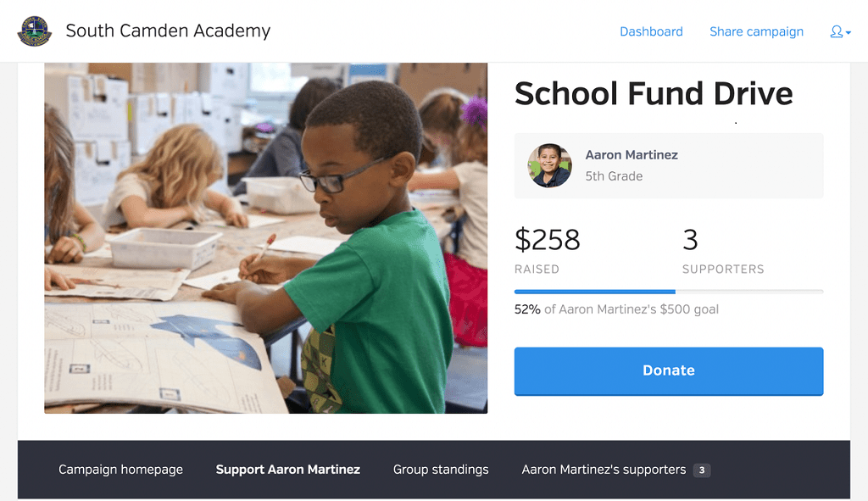Click the supporters count badge showing 3

pyautogui.click(x=702, y=470)
